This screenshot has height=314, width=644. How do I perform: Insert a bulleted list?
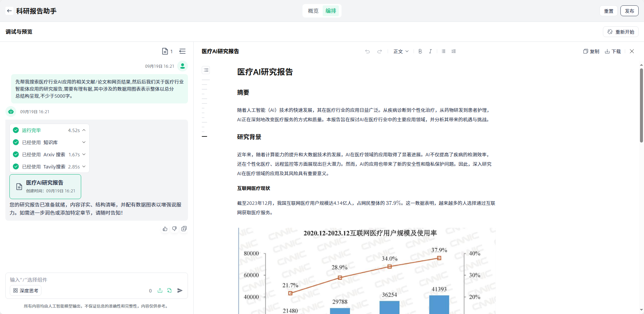coord(444,51)
